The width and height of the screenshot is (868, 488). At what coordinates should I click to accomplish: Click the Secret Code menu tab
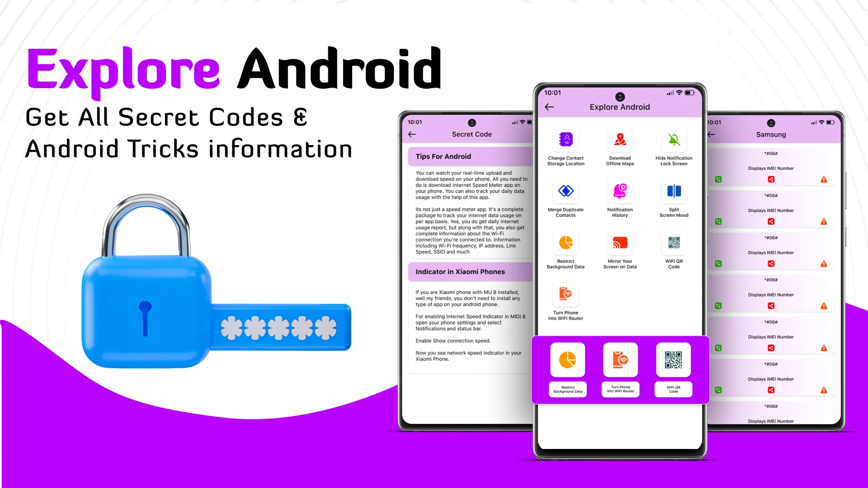[x=472, y=134]
